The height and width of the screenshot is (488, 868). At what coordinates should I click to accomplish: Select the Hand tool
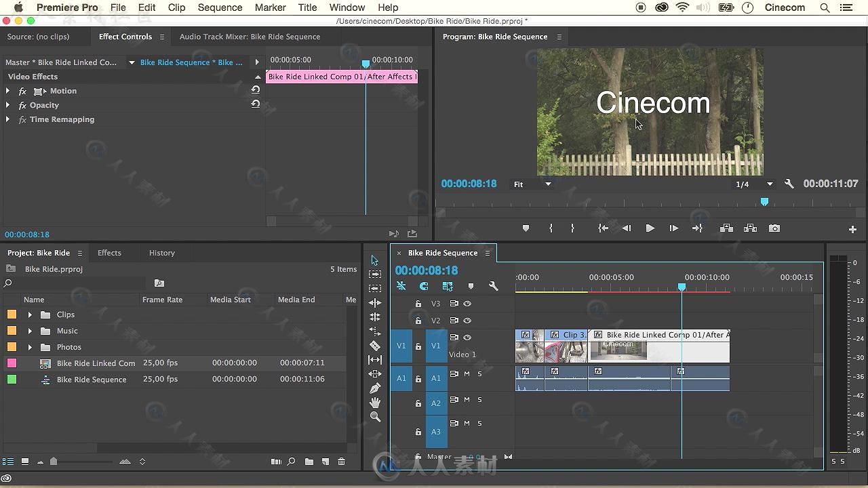point(375,403)
